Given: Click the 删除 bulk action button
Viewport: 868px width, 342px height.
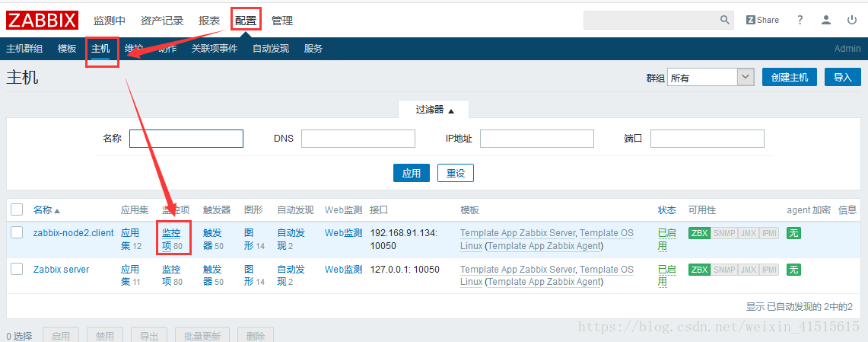Looking at the screenshot, I should point(256,335).
